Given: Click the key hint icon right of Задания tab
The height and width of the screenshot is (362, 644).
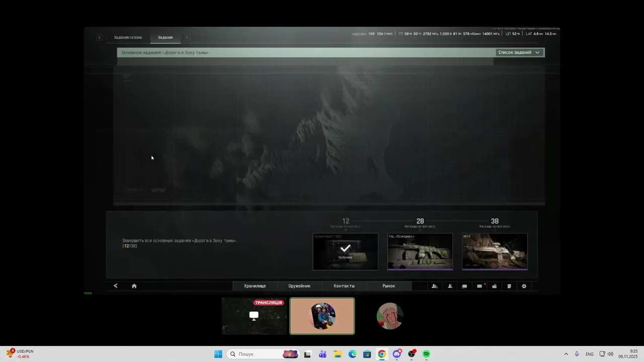Looking at the screenshot, I should 187,37.
